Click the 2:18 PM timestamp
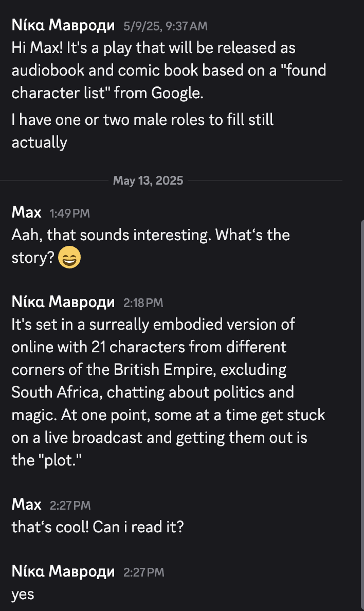This screenshot has width=364, height=611. coord(143,303)
